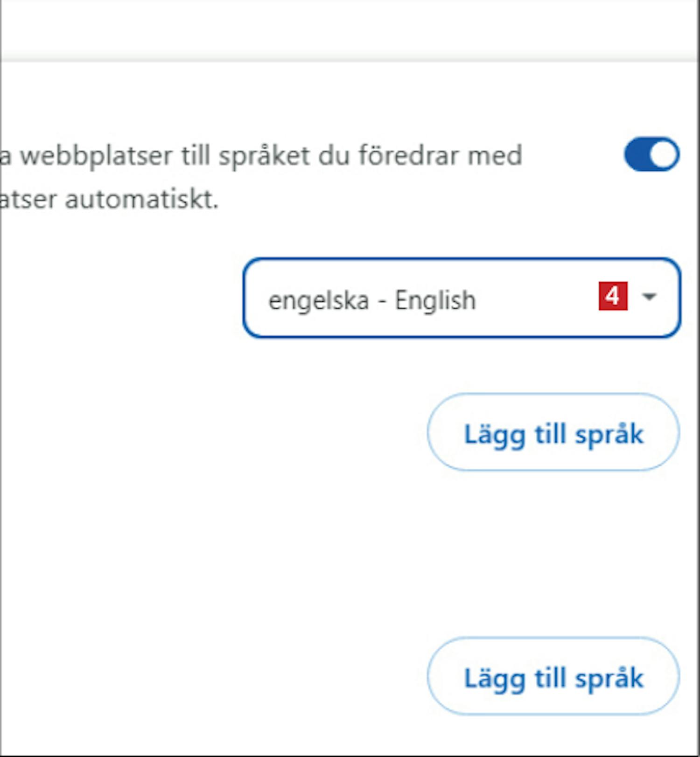Click the 'webbplatser till språket du föredrar med' text
The image size is (700, 757).
point(271,156)
